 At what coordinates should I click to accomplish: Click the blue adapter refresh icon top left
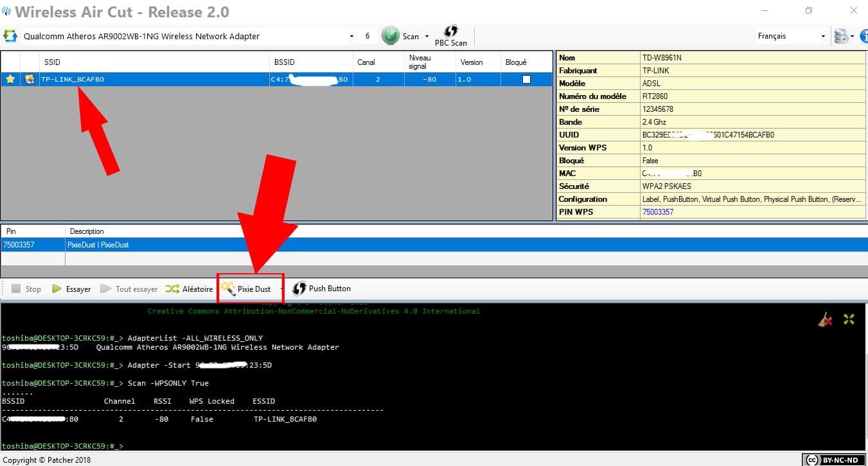tap(9, 35)
